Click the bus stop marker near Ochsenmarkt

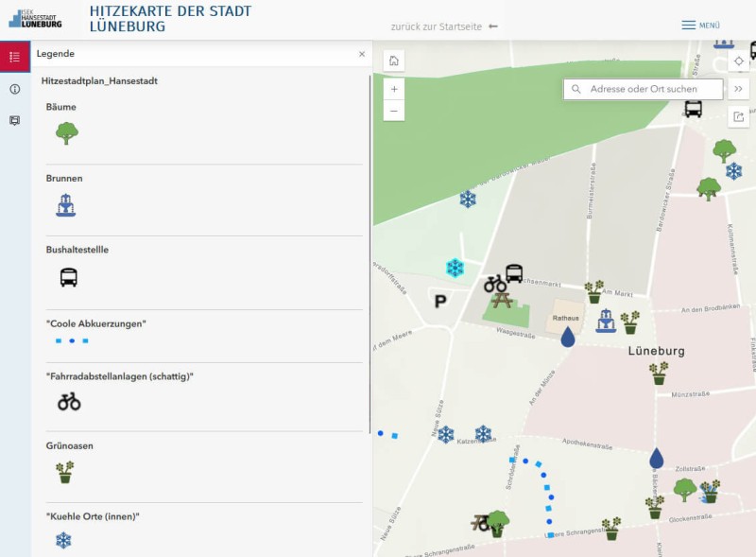click(514, 273)
